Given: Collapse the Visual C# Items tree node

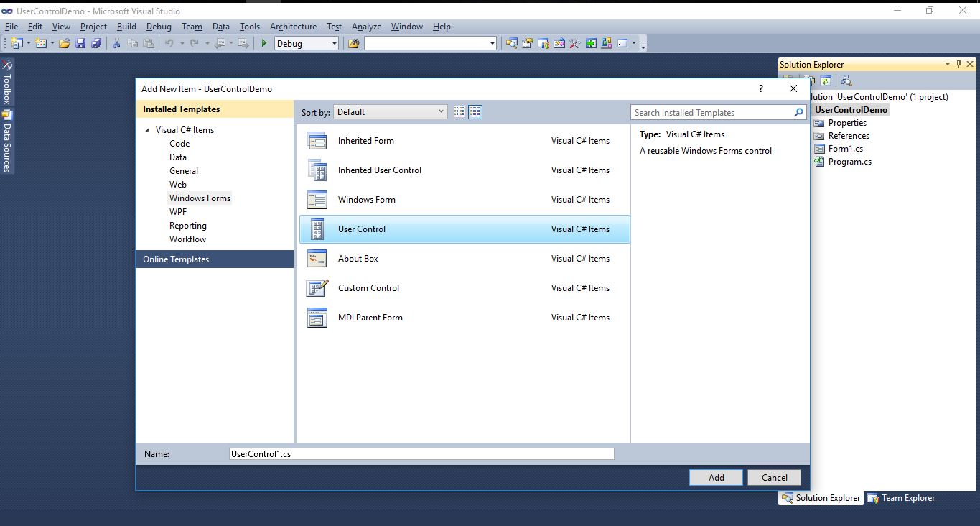Looking at the screenshot, I should tap(148, 130).
